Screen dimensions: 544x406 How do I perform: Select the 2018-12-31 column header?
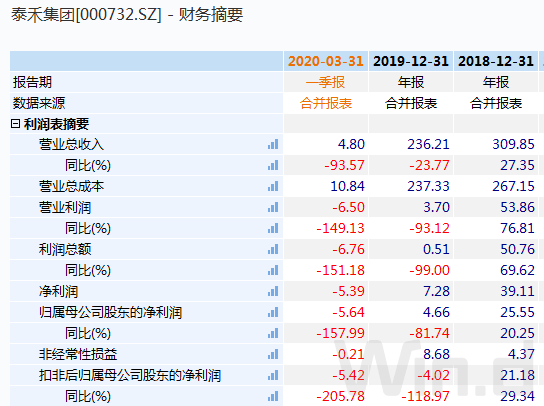pos(496,61)
